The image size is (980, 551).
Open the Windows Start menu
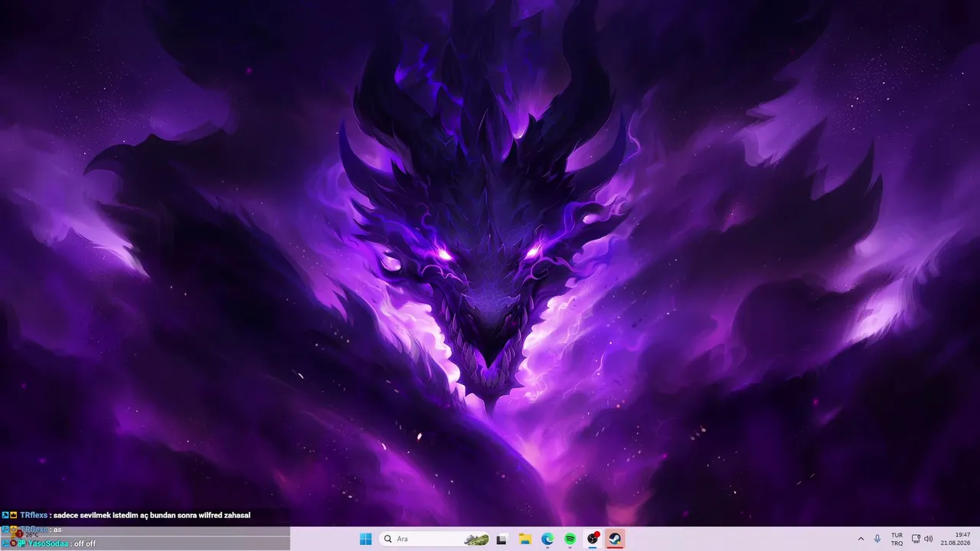coord(366,539)
